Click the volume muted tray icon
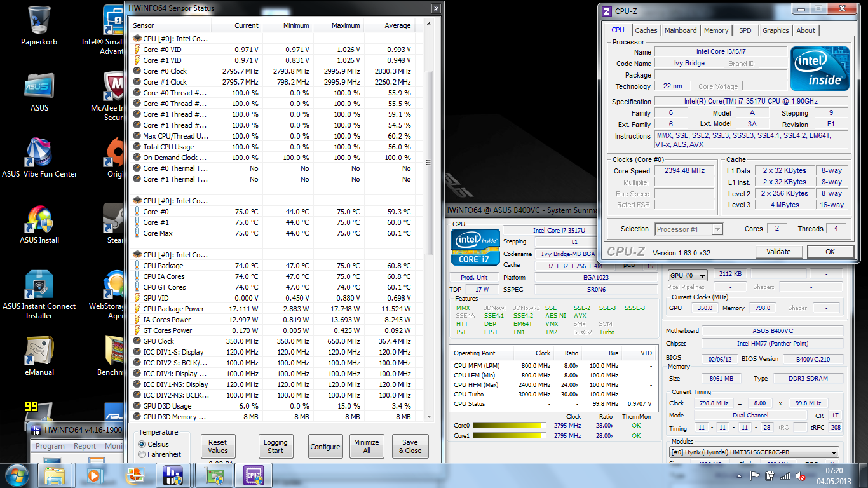Screen dimensions: 868x488 point(802,475)
